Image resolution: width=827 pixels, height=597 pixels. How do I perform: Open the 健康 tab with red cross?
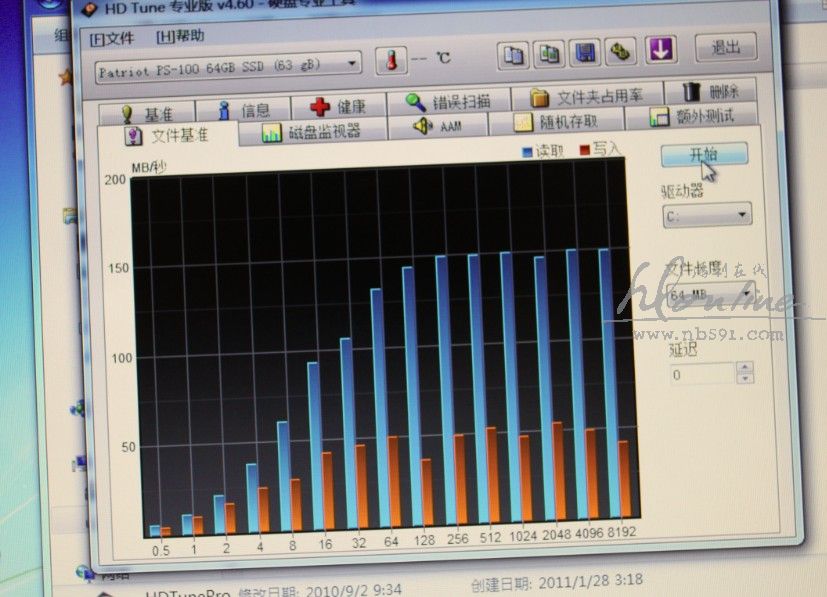point(337,106)
